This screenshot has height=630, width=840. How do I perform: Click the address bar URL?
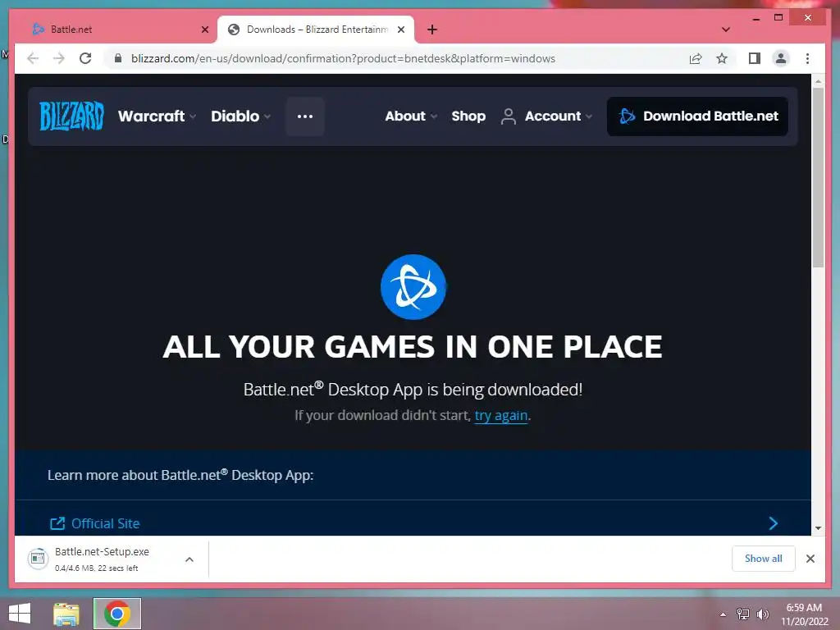tap(343, 58)
